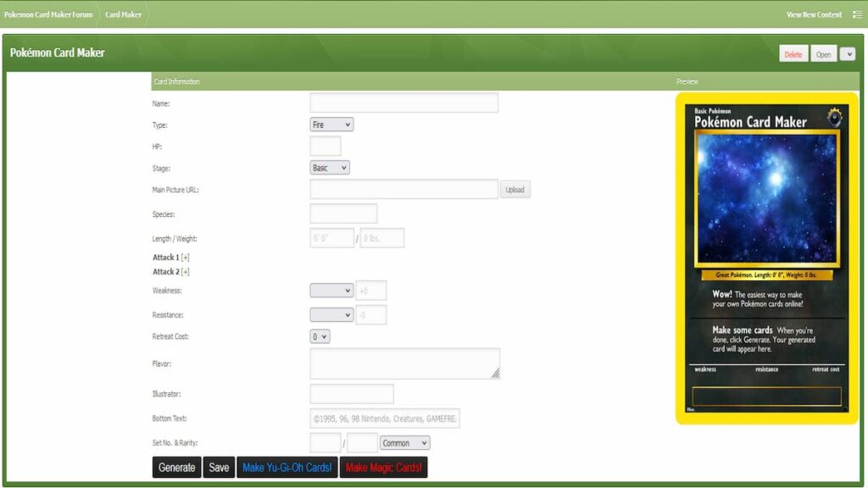Screen dimensions: 868x488
Task: Open the Make Yu-Gi-Oh Cards link
Action: coord(287,468)
